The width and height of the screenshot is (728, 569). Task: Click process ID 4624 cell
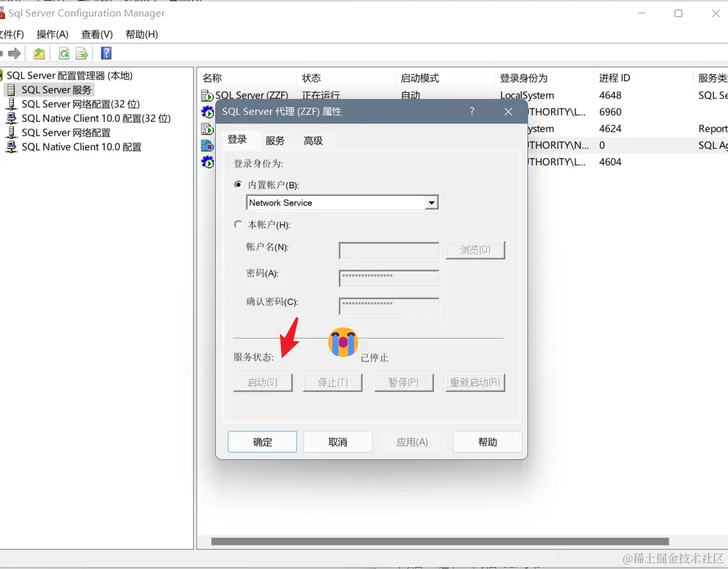click(610, 129)
